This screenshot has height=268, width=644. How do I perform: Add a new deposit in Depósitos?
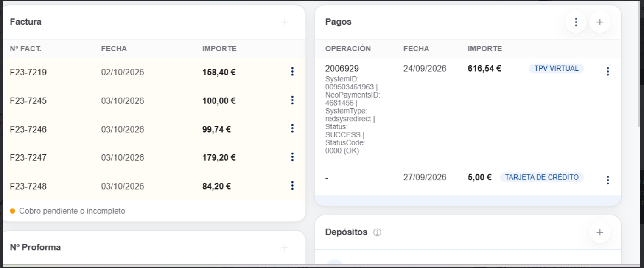coord(599,232)
